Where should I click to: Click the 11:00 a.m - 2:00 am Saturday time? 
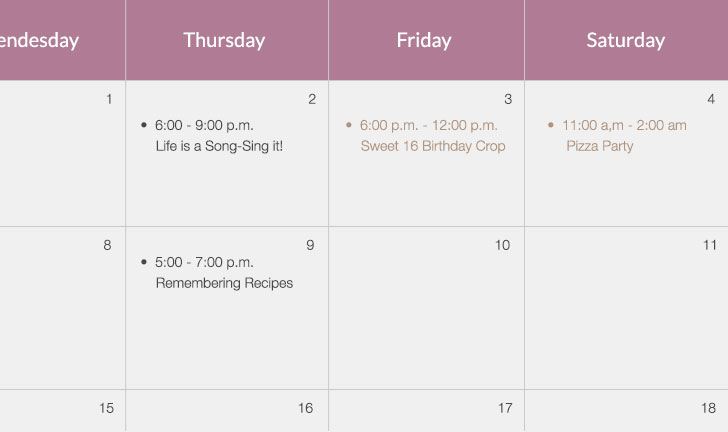(x=624, y=125)
